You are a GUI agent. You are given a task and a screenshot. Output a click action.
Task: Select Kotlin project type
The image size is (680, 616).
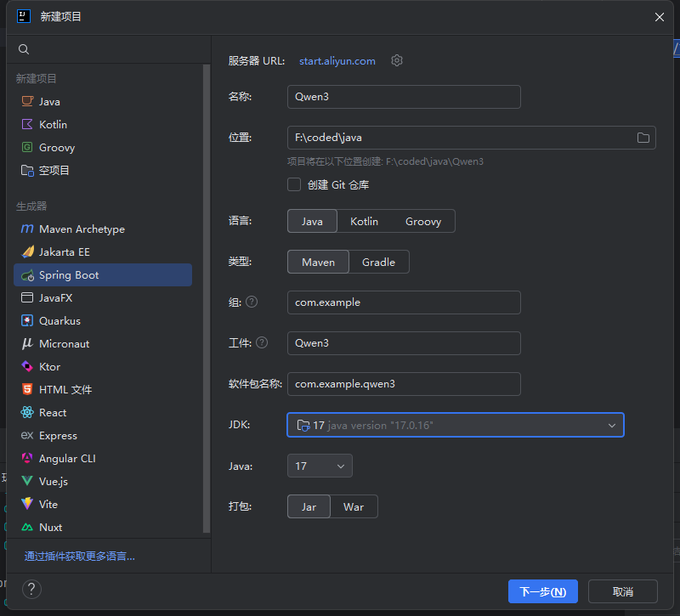tap(103, 124)
